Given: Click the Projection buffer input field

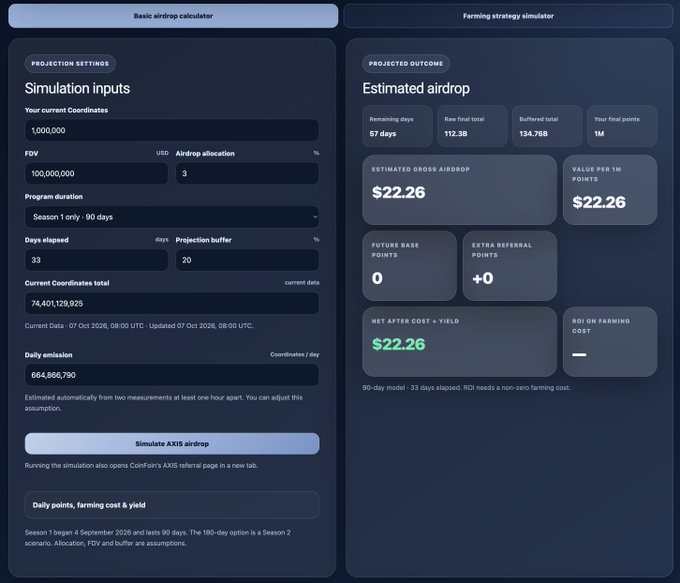Looking at the screenshot, I should (247, 260).
